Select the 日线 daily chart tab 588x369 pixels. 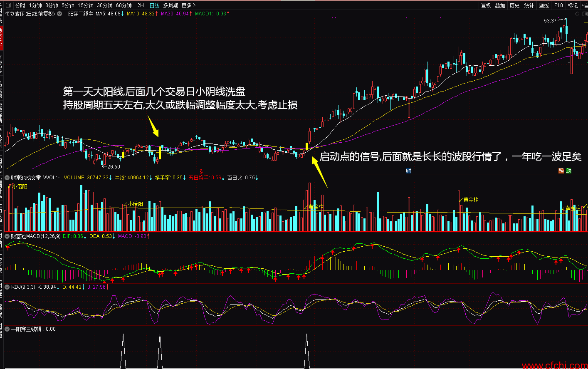[x=154, y=5]
